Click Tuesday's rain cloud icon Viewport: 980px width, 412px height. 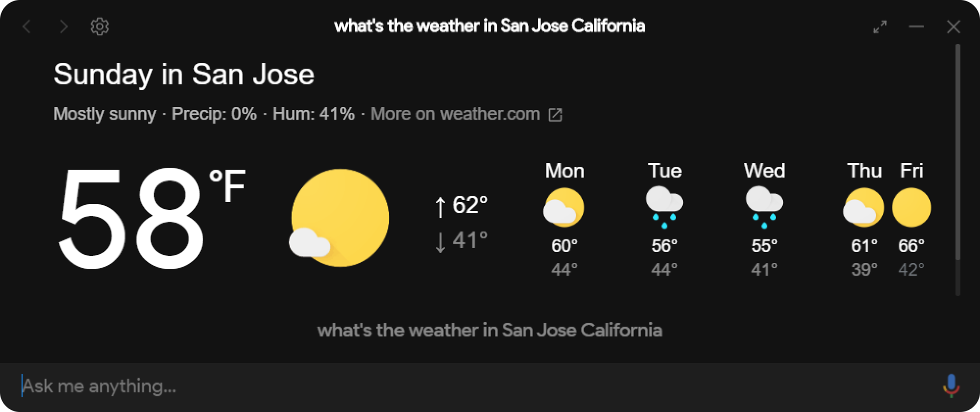click(x=664, y=207)
